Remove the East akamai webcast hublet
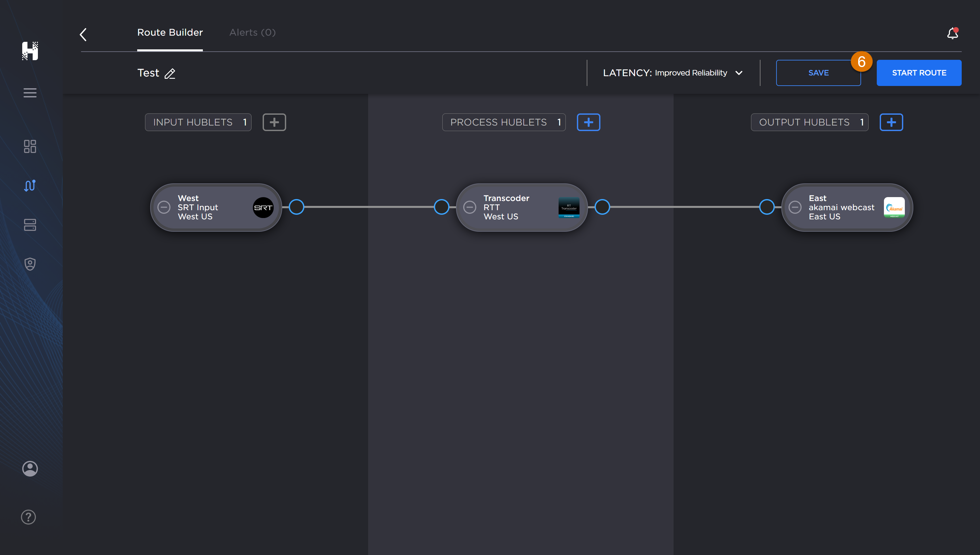Viewport: 980px width, 555px height. coord(795,207)
